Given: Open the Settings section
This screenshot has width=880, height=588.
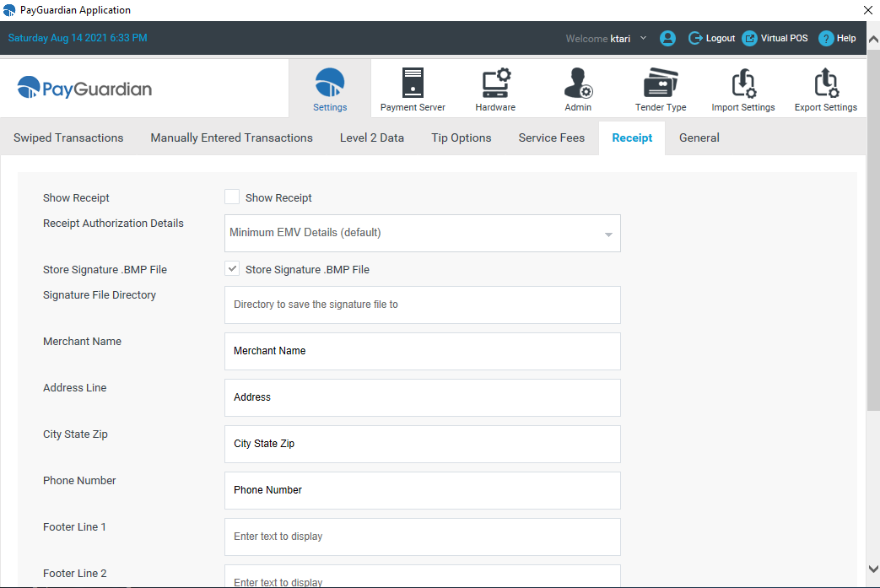Looking at the screenshot, I should pos(329,88).
